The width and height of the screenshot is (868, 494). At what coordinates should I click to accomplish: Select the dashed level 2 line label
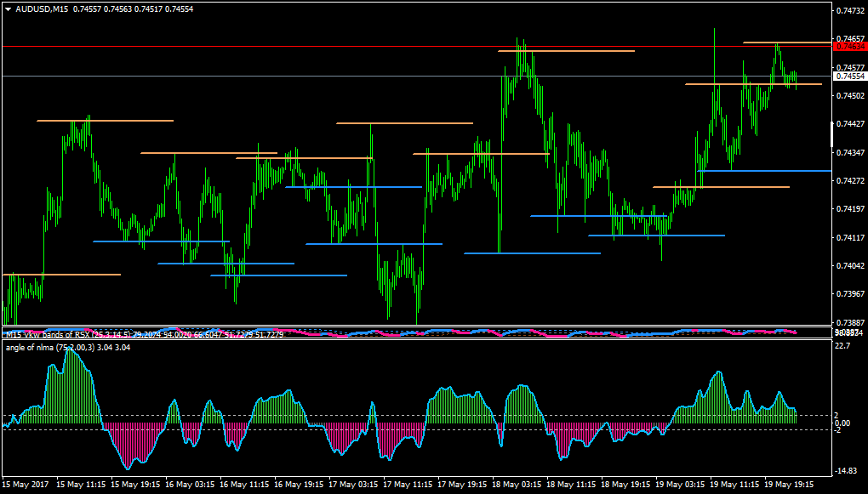click(837, 416)
